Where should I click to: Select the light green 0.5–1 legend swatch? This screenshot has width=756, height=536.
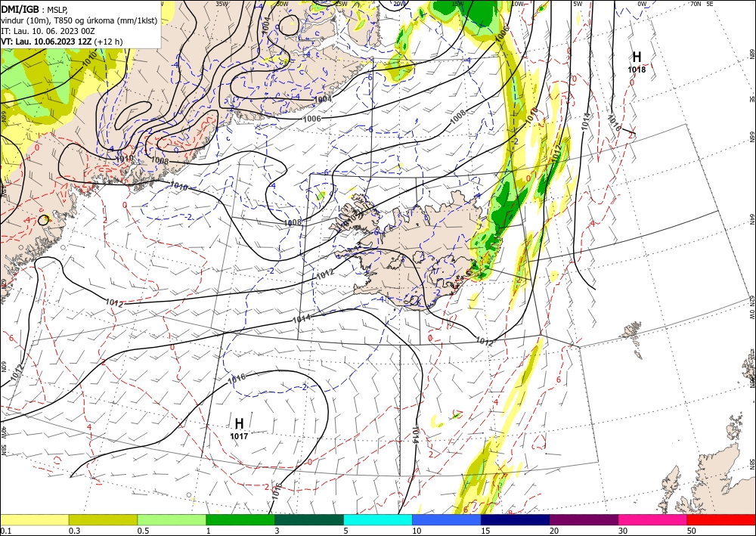click(x=172, y=519)
